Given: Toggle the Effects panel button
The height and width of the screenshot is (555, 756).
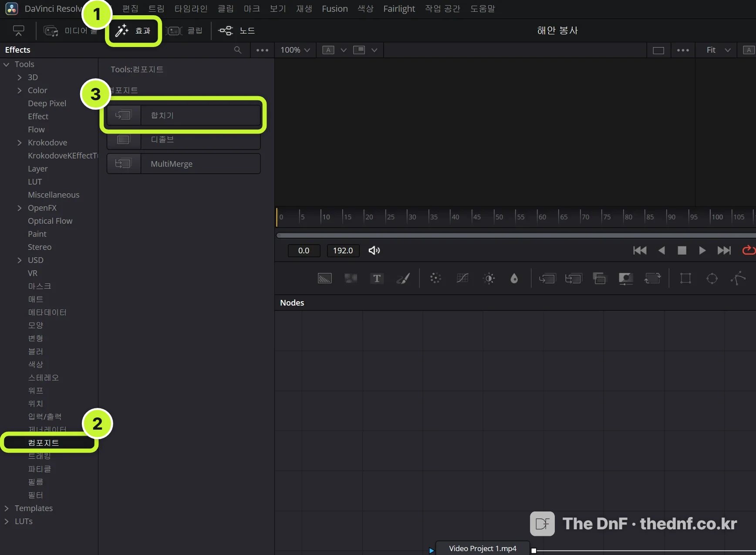Looking at the screenshot, I should 133,30.
